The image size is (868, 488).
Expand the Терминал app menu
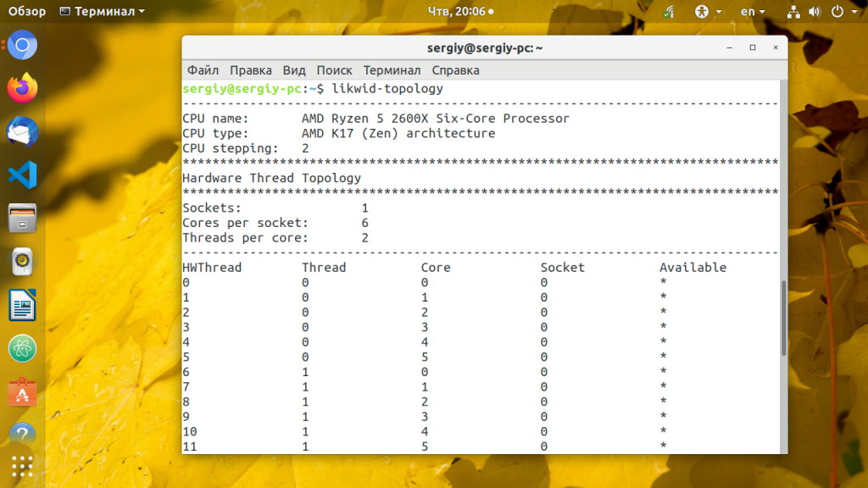(x=103, y=12)
